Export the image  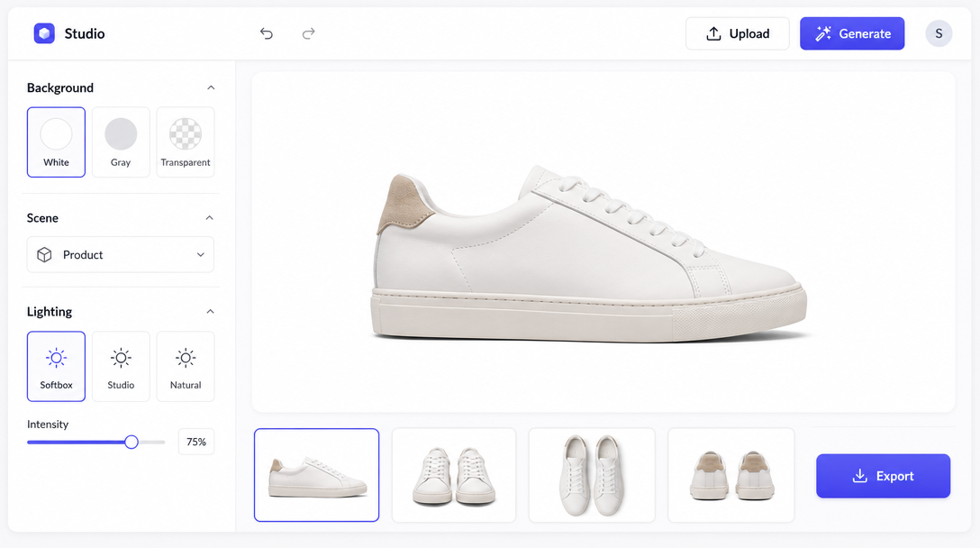click(x=883, y=476)
